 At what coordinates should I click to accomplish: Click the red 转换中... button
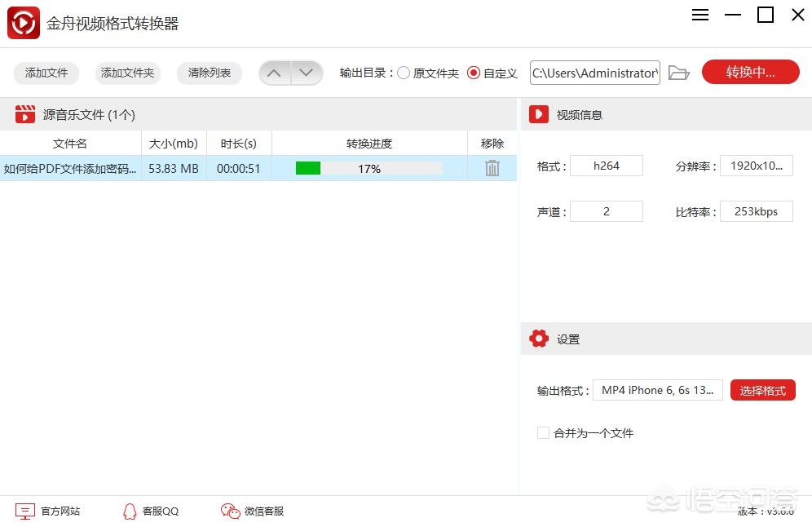point(750,72)
